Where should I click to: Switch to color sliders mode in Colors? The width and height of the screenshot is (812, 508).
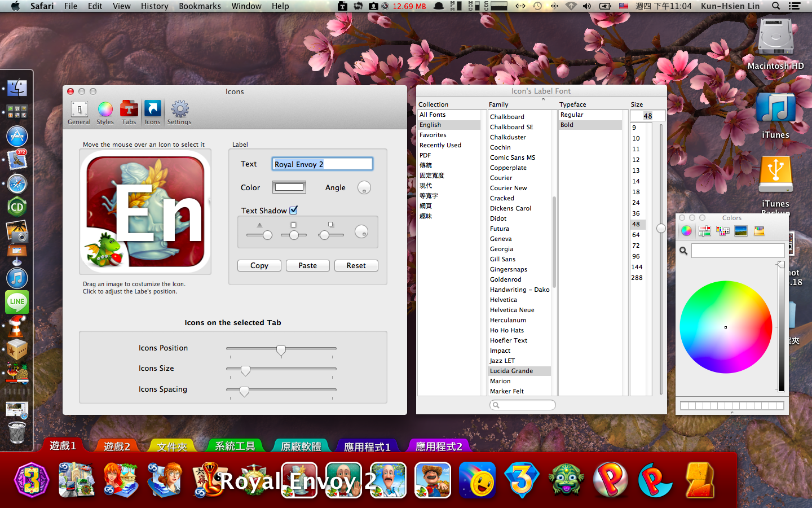pyautogui.click(x=704, y=230)
